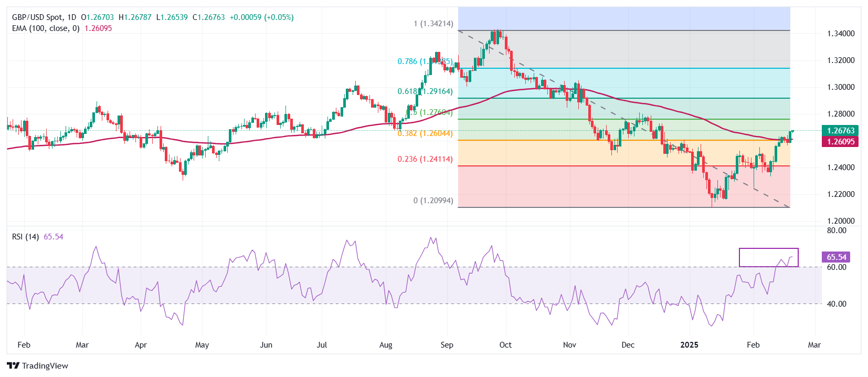Click the 0.786 Fibonacci level label
Image resolution: width=868 pixels, height=377 pixels.
(x=407, y=61)
